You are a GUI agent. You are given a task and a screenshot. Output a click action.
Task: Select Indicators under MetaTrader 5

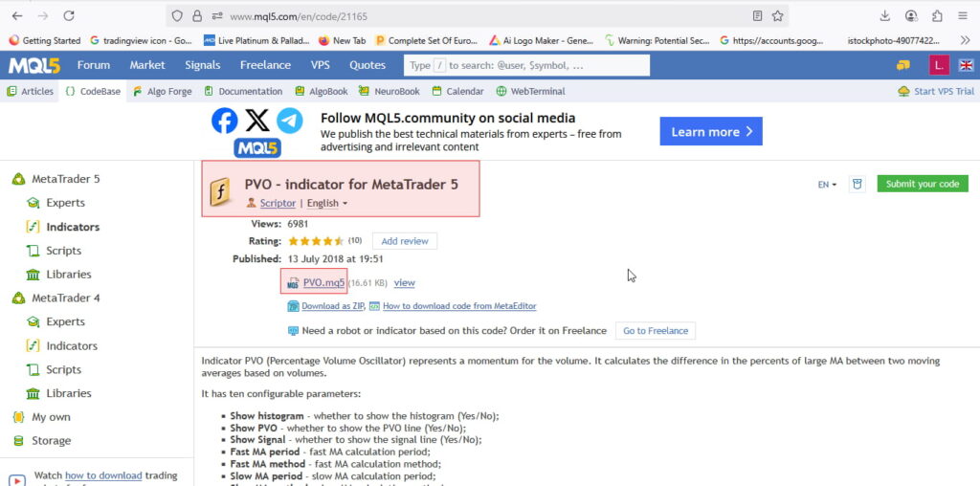(x=73, y=227)
